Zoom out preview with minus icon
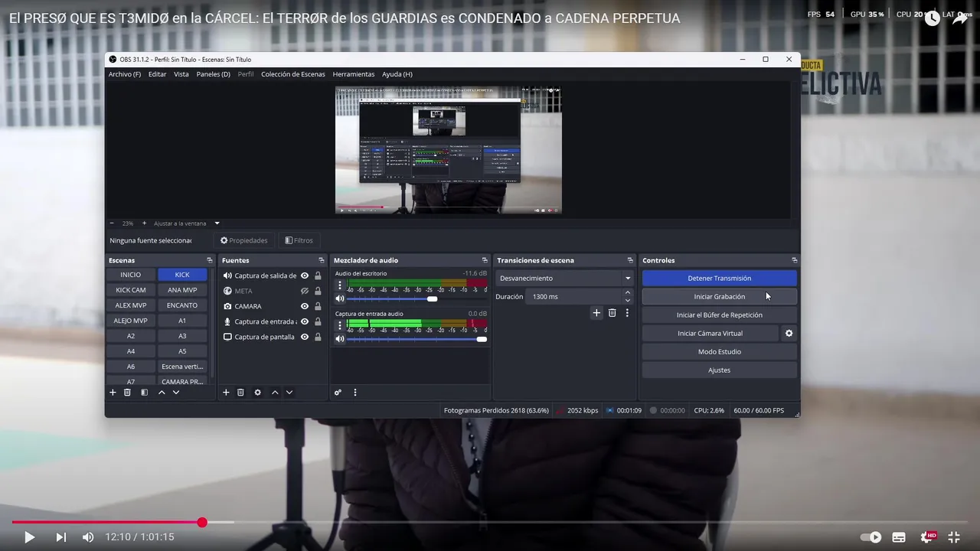The image size is (980, 551). click(112, 223)
